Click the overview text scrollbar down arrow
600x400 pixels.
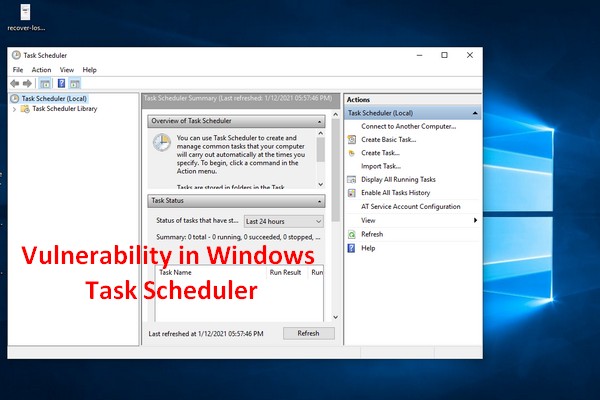point(321,184)
